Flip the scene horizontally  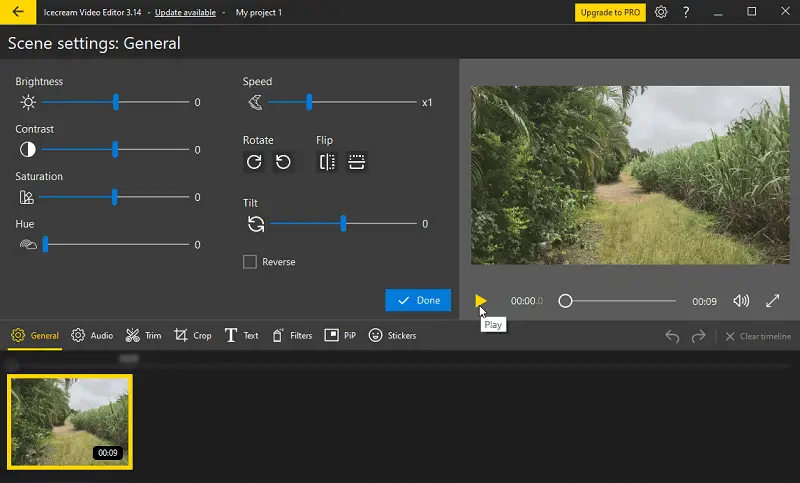pos(327,162)
